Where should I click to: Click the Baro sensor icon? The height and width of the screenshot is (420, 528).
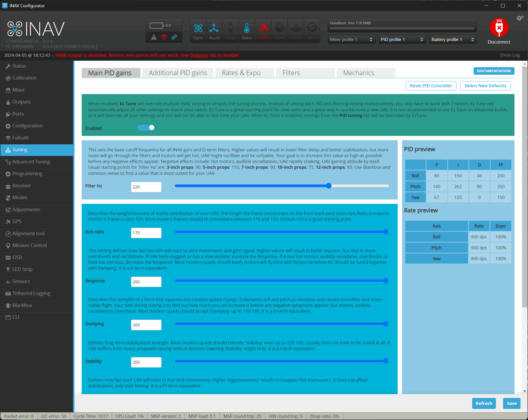coord(247,30)
